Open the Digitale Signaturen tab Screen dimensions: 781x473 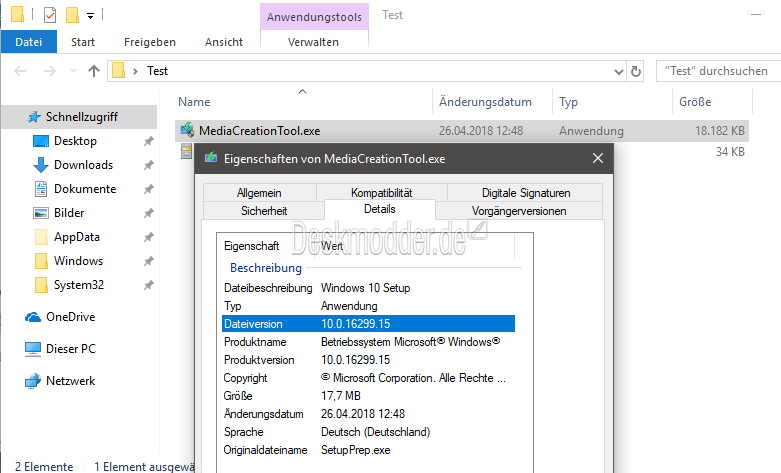tap(526, 193)
